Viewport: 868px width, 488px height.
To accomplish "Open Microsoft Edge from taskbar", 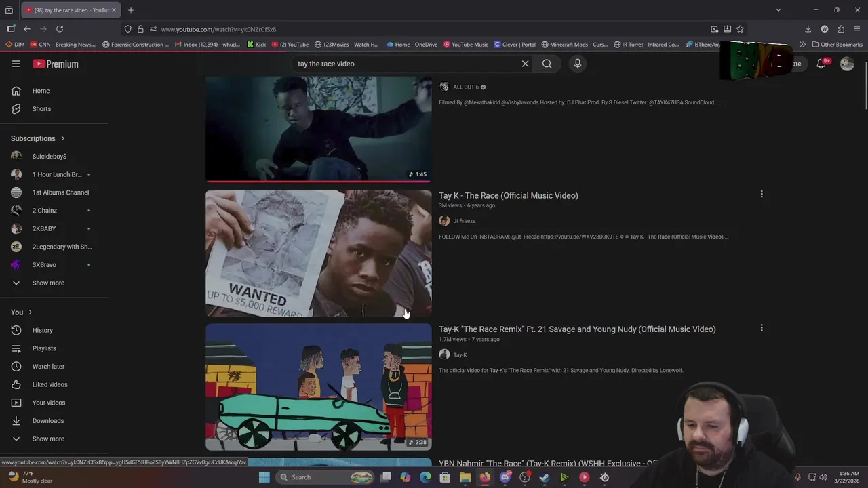I will tap(425, 477).
